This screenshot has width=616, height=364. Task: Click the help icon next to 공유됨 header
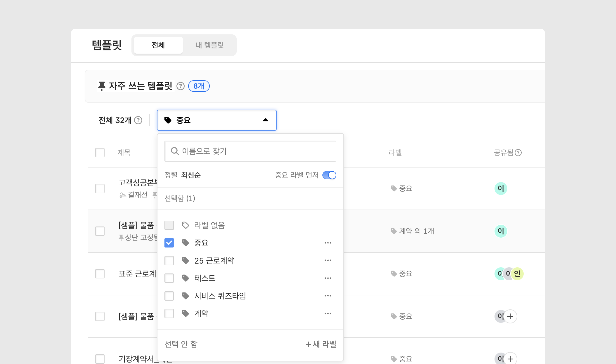tap(518, 153)
